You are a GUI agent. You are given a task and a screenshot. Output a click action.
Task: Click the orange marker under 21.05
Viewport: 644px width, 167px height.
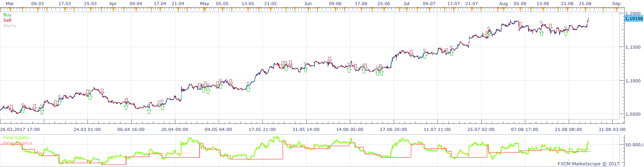[x=271, y=9]
